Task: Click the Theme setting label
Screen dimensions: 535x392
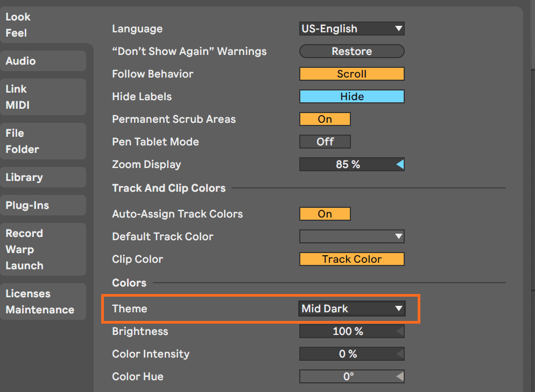Action: coord(130,309)
